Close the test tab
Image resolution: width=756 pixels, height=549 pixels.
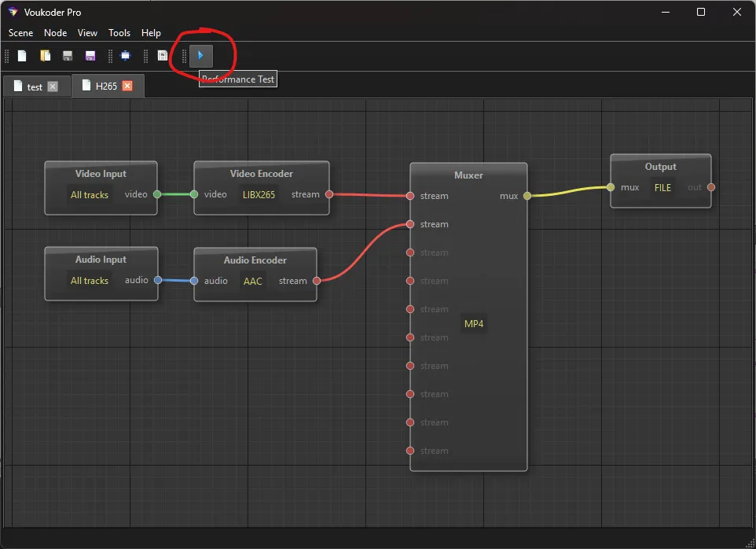(x=53, y=87)
